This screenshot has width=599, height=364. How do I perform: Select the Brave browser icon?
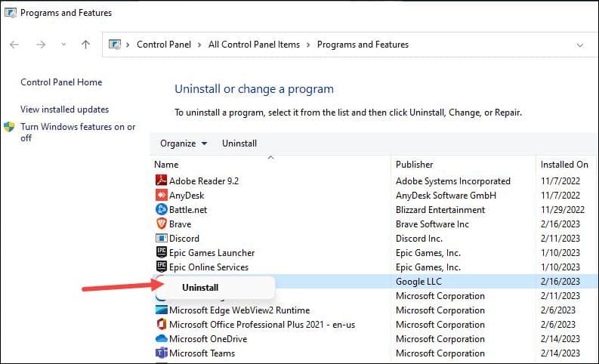tap(160, 224)
